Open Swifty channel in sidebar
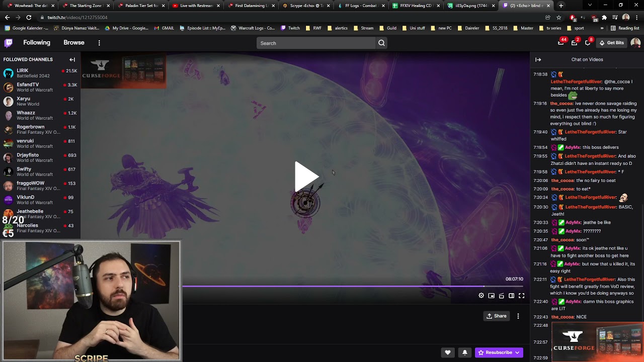Screen dimensions: 644x362 coord(40,172)
